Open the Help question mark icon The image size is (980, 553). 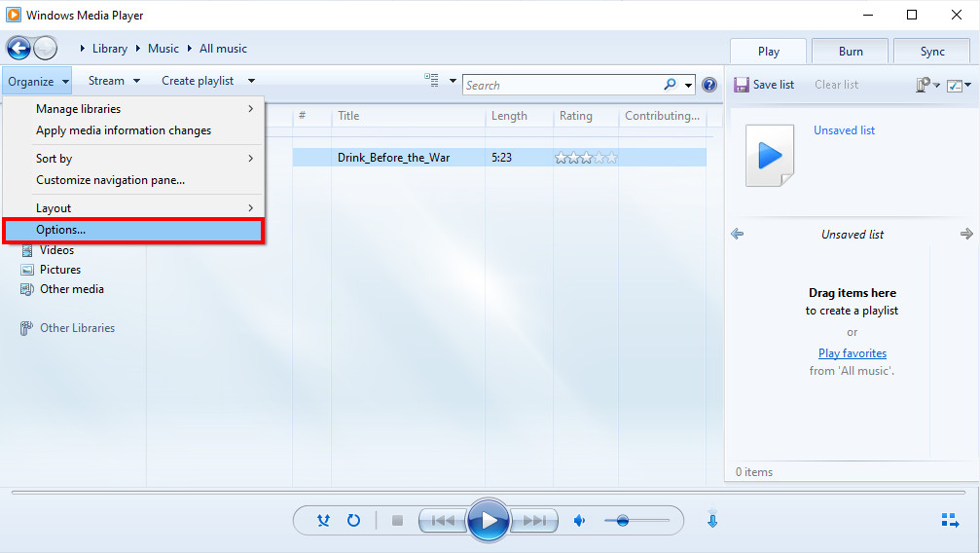(x=709, y=85)
